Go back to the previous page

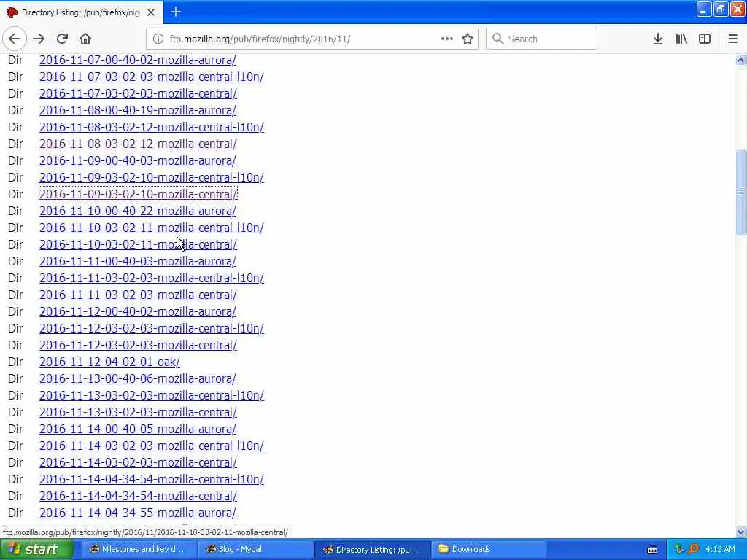[15, 39]
